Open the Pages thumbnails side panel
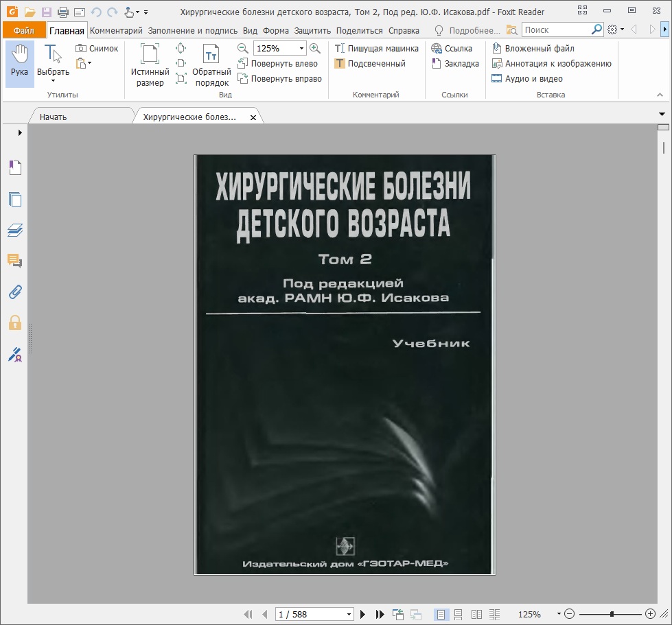This screenshot has width=672, height=625. [x=15, y=199]
